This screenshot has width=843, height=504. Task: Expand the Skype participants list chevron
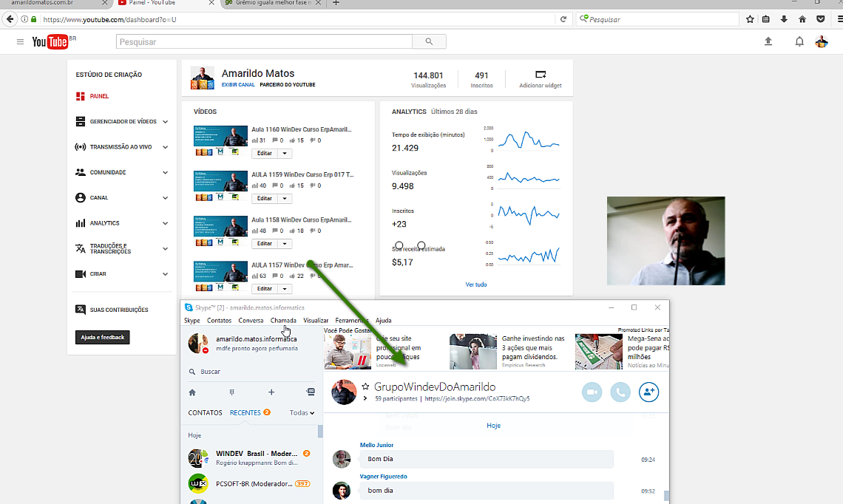pyautogui.click(x=365, y=398)
